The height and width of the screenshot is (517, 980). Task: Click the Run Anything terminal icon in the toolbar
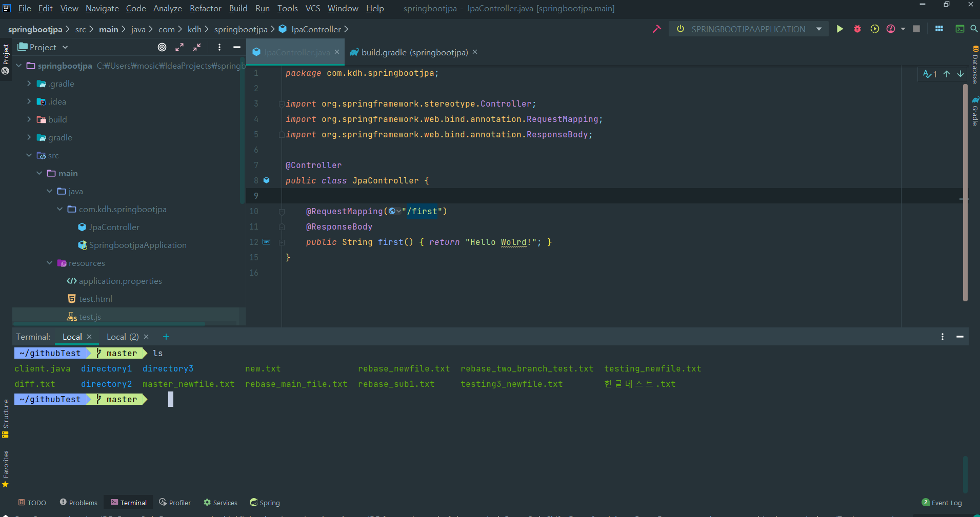coord(960,29)
